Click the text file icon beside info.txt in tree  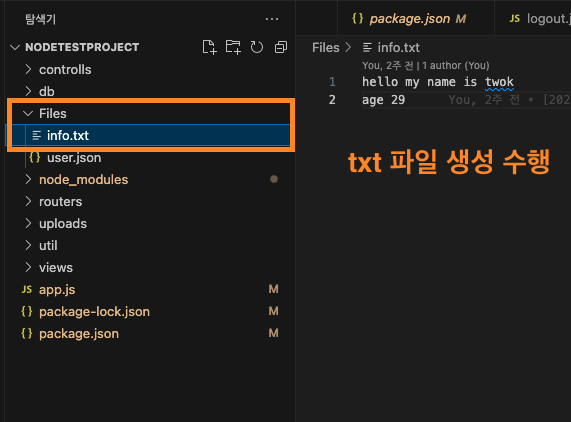(36, 135)
